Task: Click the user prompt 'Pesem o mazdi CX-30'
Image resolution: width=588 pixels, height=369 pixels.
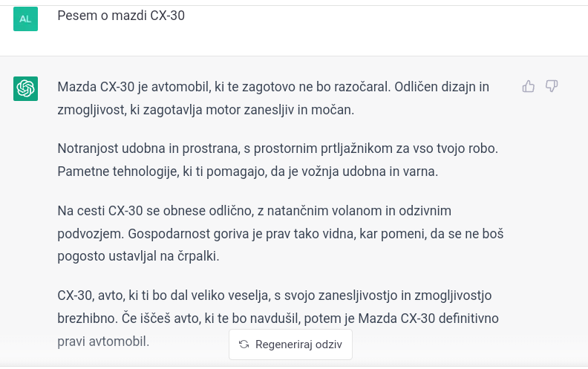Action: click(121, 16)
